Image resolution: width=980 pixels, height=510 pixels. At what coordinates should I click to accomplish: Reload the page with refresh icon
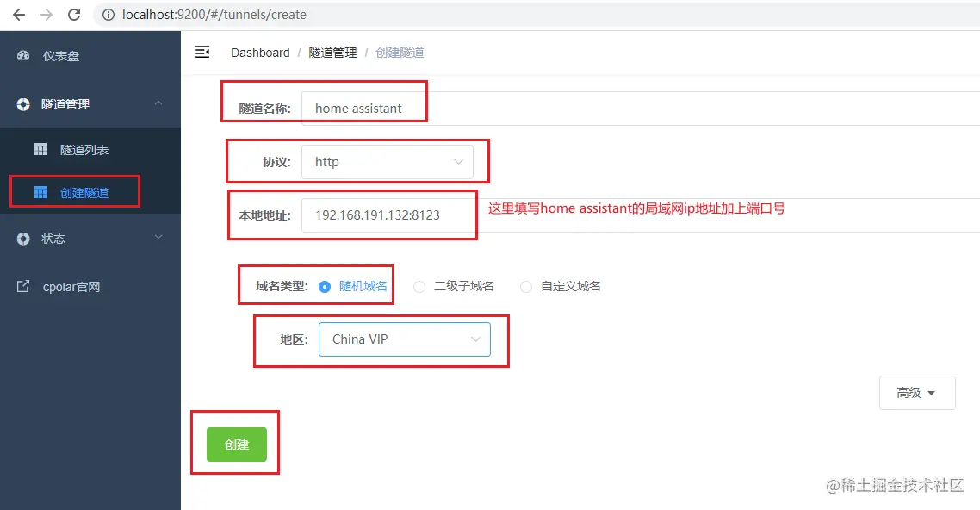74,15
